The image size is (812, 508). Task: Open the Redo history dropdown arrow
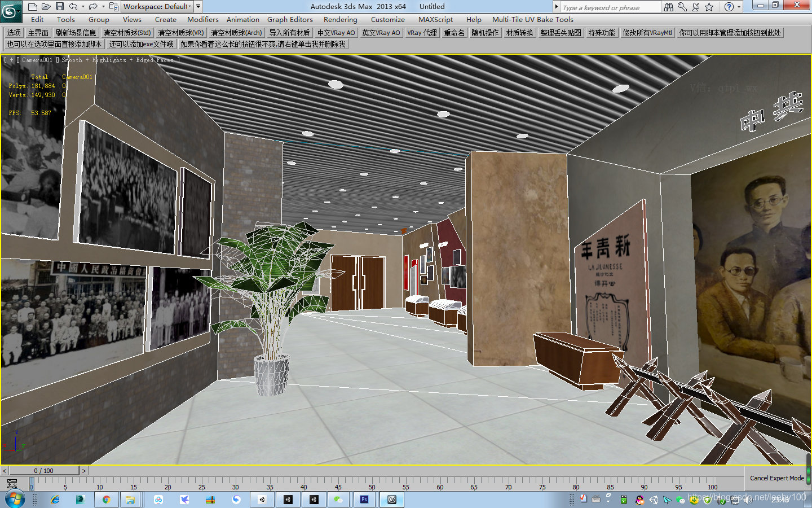pyautogui.click(x=103, y=7)
